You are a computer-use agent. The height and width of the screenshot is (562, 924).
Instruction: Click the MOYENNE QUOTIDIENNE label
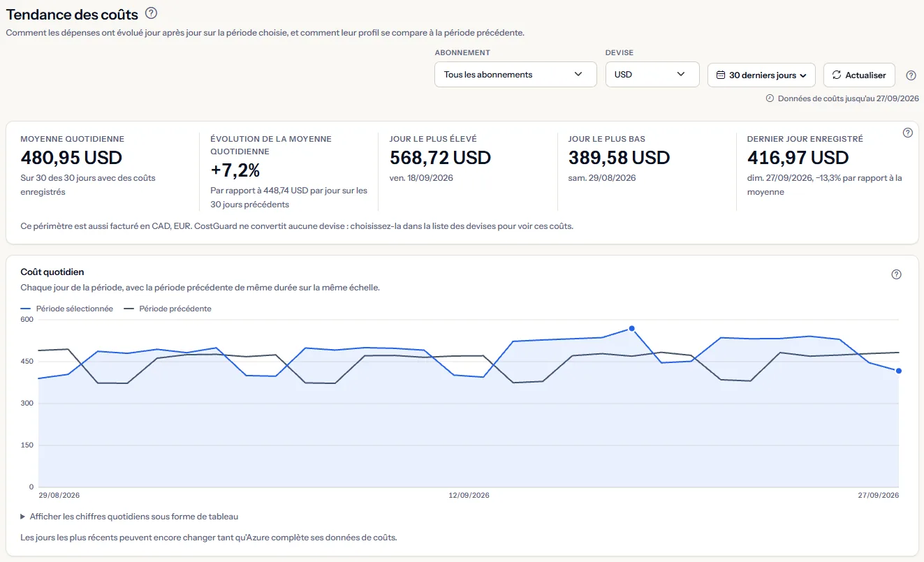73,139
